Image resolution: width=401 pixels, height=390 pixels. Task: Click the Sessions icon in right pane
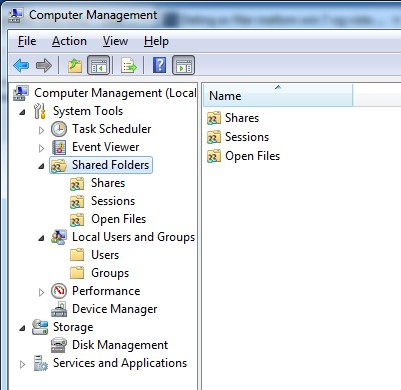214,137
